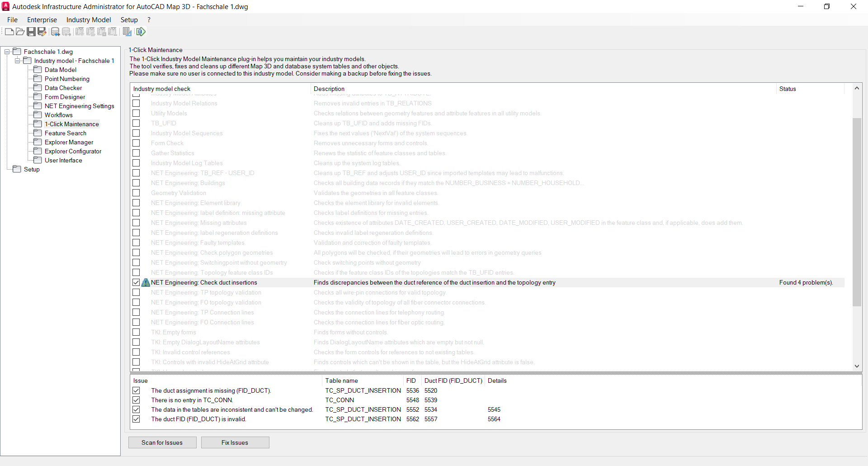868x466 pixels.
Task: Click folder icon next to Explorer Manager
Action: coord(38,142)
